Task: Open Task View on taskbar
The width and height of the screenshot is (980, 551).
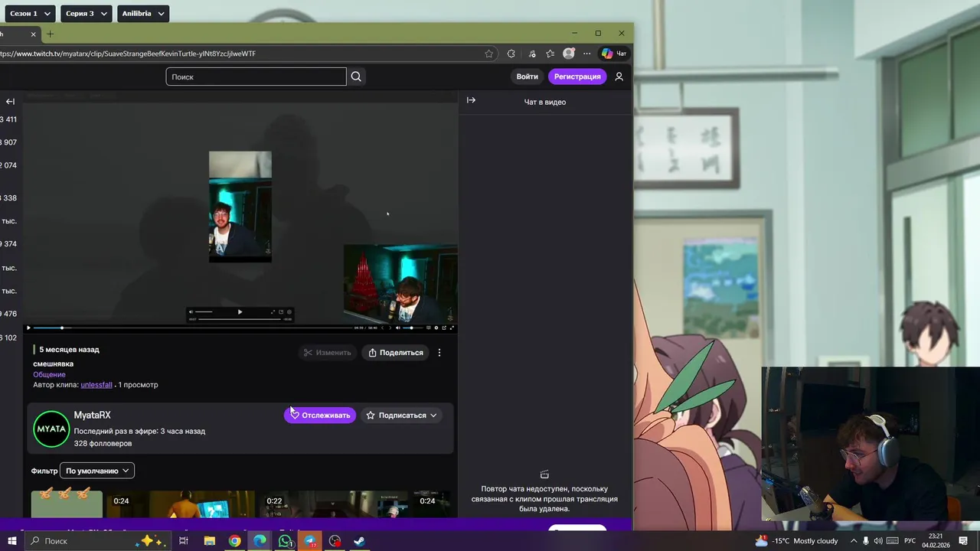Action: pyautogui.click(x=184, y=541)
